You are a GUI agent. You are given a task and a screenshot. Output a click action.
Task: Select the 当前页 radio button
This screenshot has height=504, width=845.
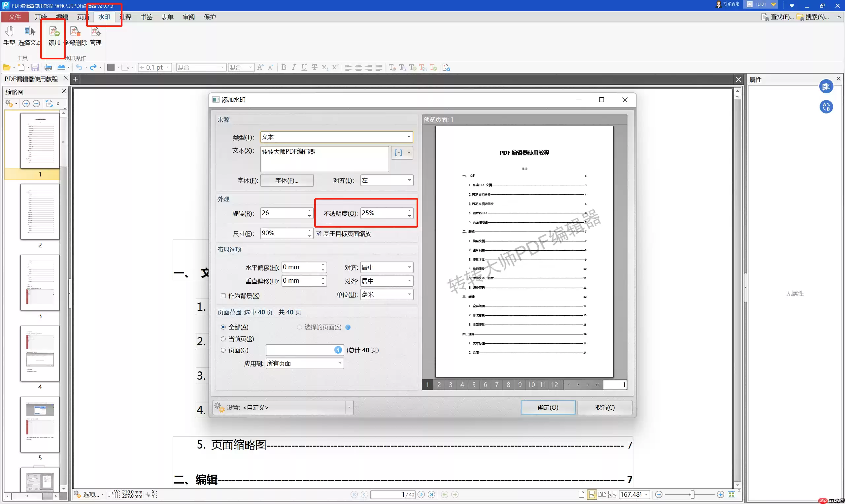point(223,339)
